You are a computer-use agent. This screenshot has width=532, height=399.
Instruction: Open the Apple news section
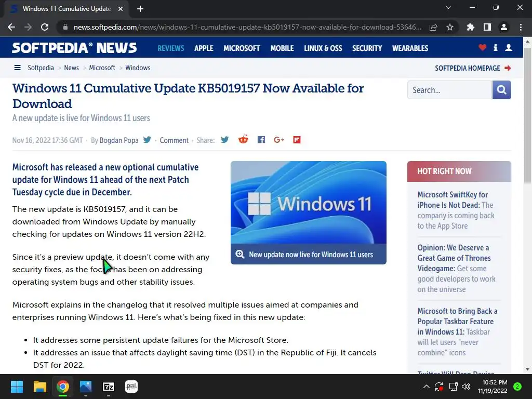pos(204,48)
